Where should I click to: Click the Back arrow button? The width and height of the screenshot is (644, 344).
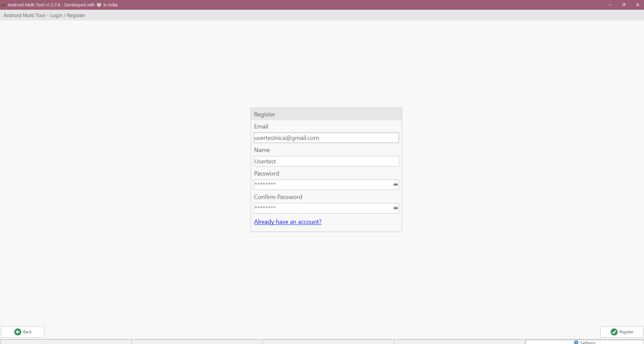tap(23, 332)
